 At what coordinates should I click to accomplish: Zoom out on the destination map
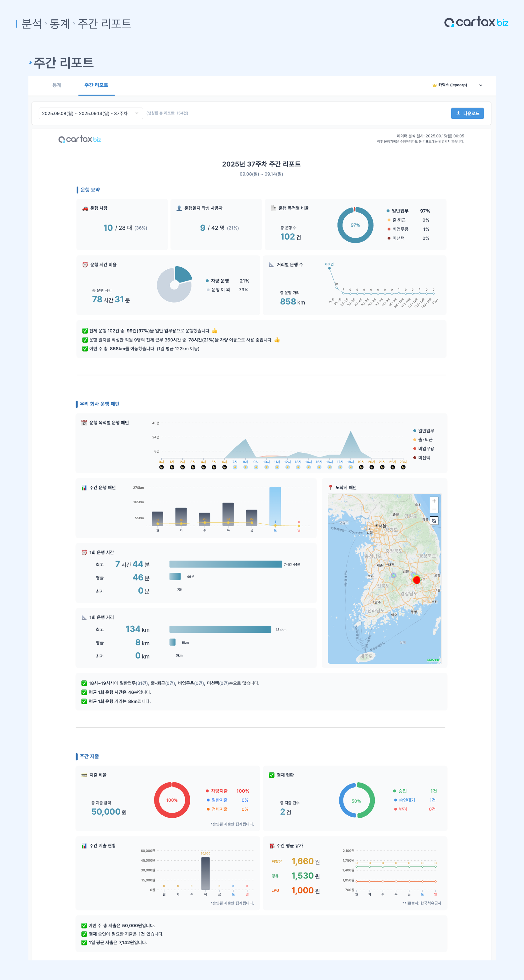coord(434,509)
